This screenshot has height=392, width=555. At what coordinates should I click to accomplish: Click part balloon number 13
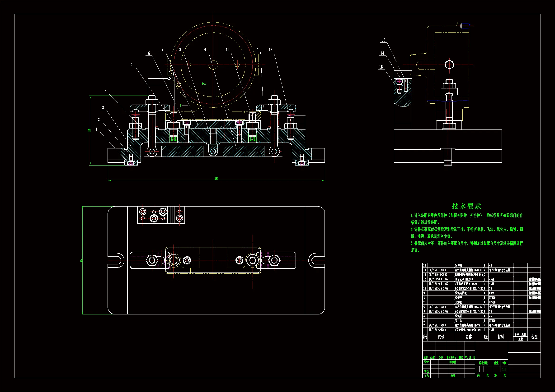point(383,40)
